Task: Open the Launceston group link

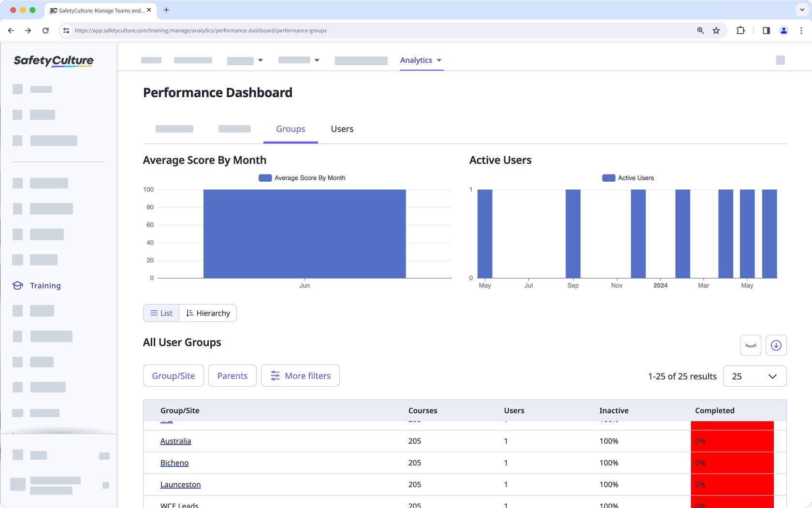Action: click(180, 484)
